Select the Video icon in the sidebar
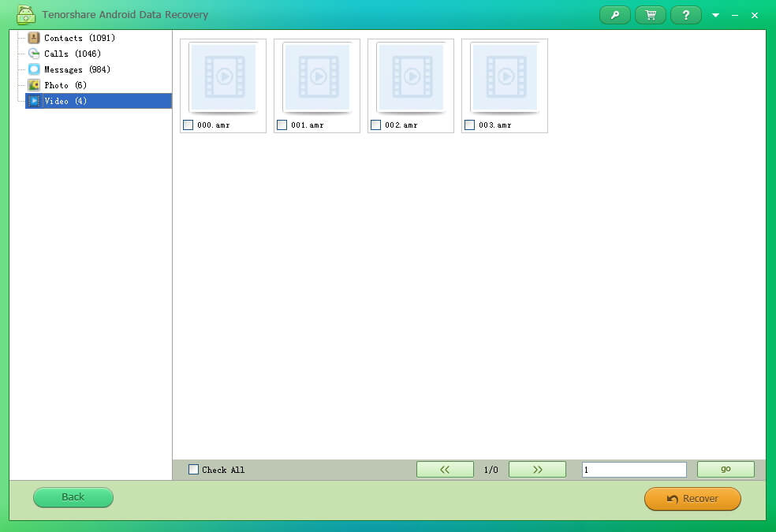 pos(34,101)
